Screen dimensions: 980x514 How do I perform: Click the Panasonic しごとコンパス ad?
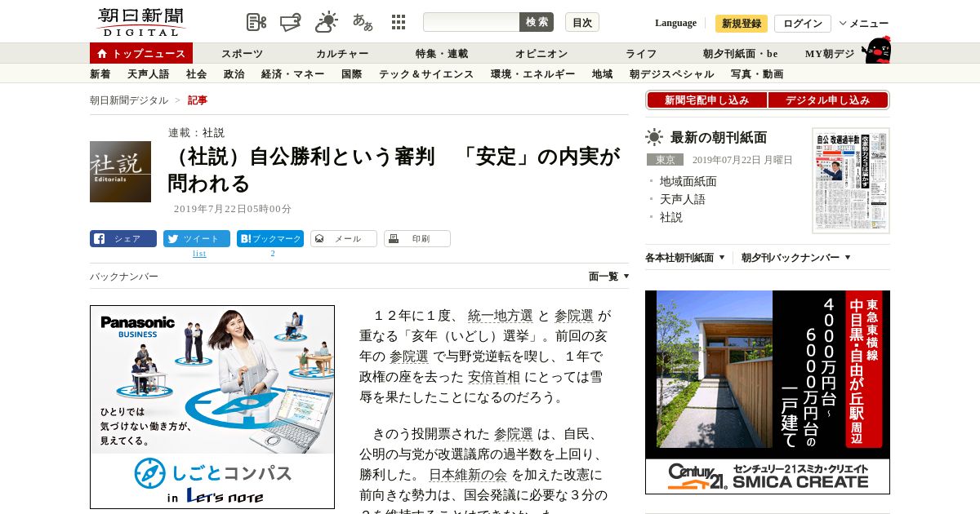212,407
